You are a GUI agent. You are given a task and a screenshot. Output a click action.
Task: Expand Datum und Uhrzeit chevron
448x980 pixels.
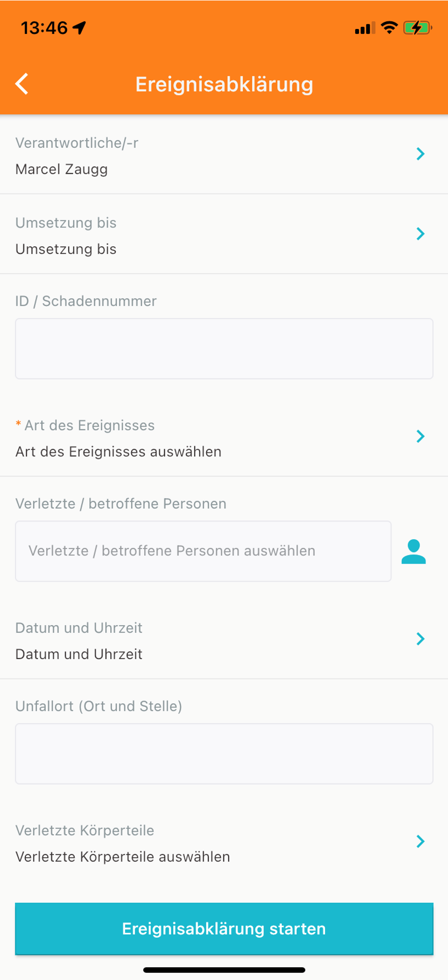[x=420, y=639]
